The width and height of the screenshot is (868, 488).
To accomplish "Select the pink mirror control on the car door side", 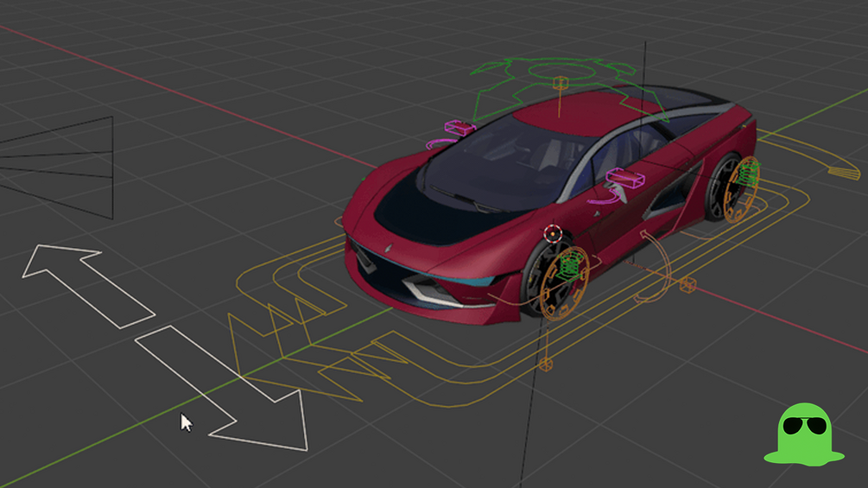I will click(x=625, y=179).
